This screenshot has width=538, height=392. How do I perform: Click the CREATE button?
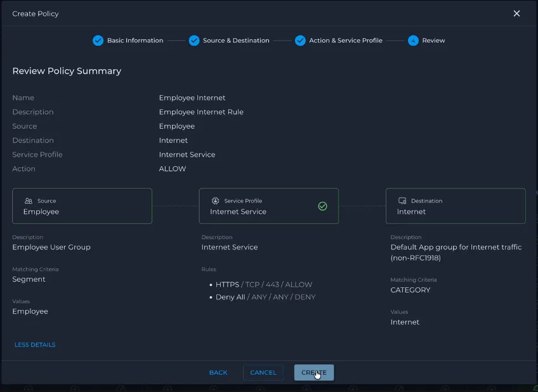tap(314, 372)
